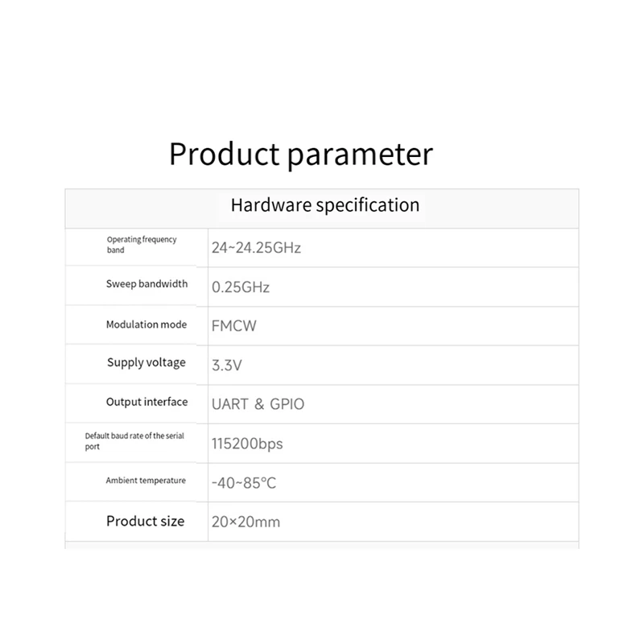Screen dimensions: 644x644
Task: Click the Modulation mode label
Action: pos(147,324)
